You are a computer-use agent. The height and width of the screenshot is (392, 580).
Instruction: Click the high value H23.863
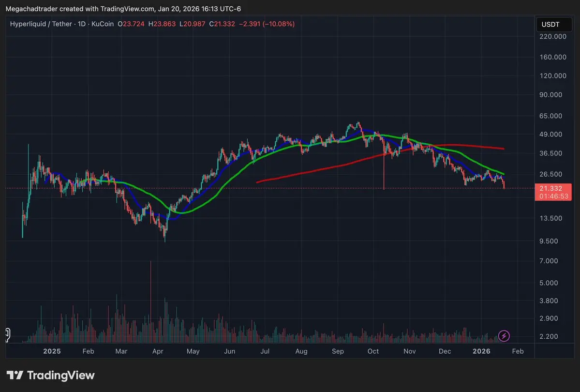tap(162, 24)
